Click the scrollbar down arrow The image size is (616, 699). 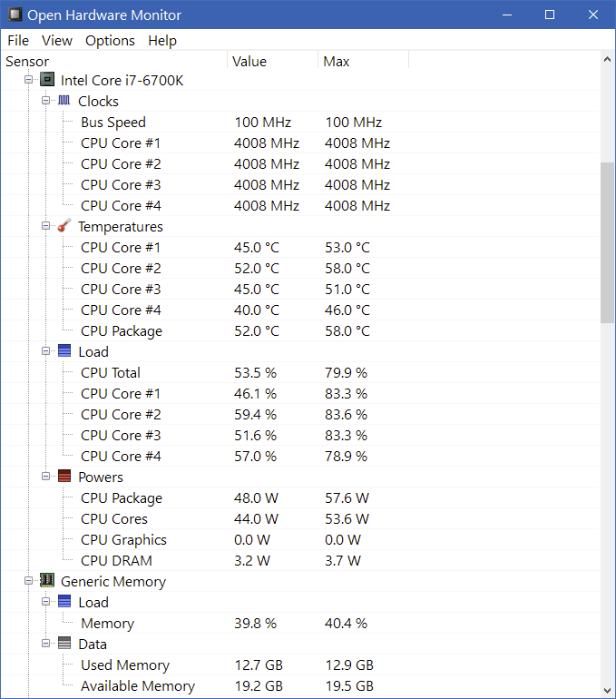coord(607,691)
